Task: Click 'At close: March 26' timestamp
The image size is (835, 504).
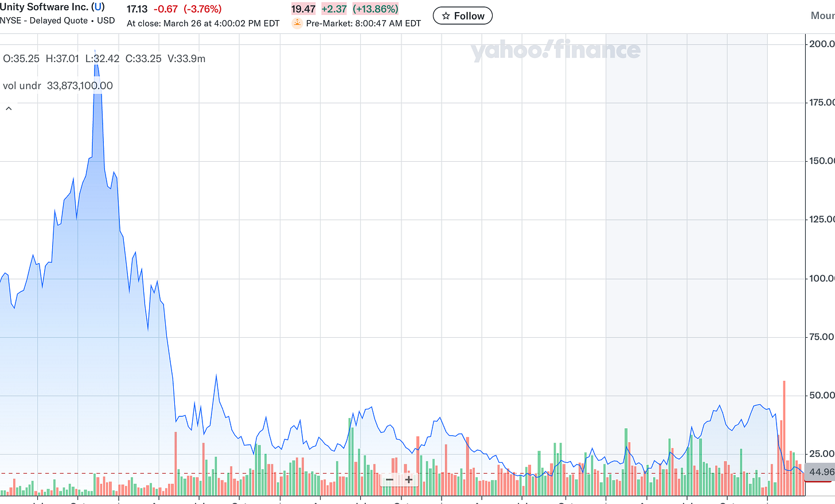Action: click(x=203, y=24)
